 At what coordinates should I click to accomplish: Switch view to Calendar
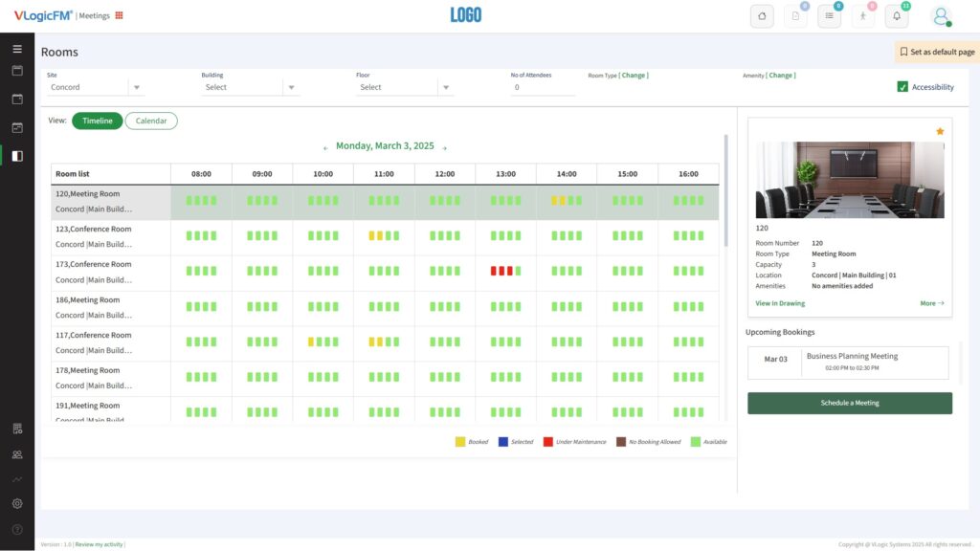point(150,121)
